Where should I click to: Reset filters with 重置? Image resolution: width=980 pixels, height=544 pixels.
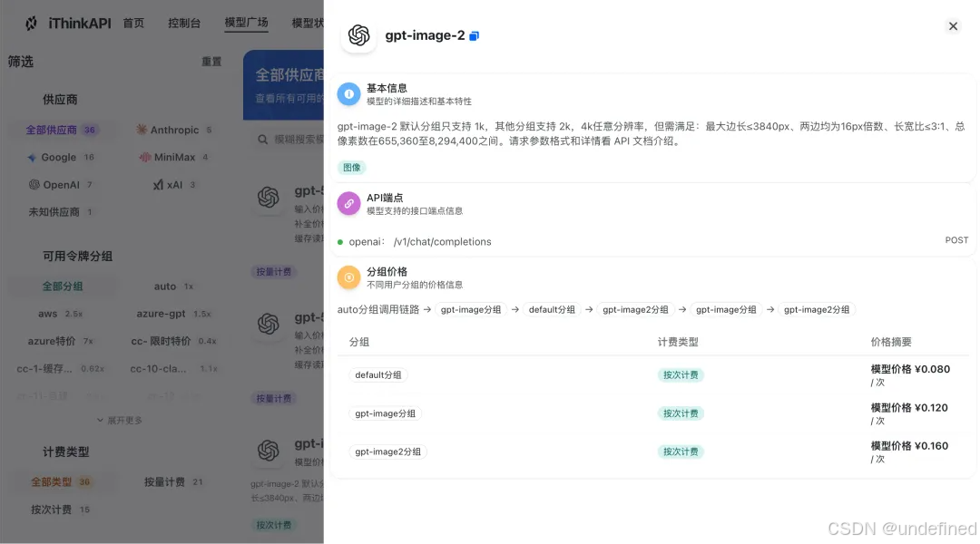coord(211,62)
